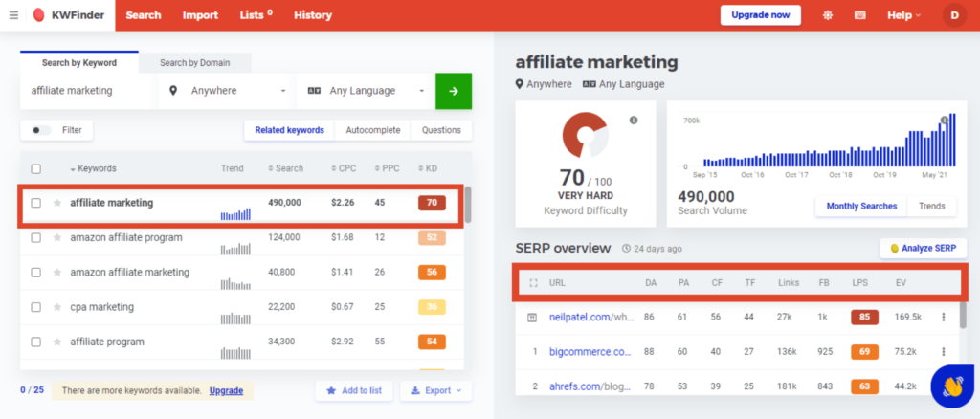This screenshot has height=419, width=980.
Task: Select the Related keywords tab
Action: (289, 130)
